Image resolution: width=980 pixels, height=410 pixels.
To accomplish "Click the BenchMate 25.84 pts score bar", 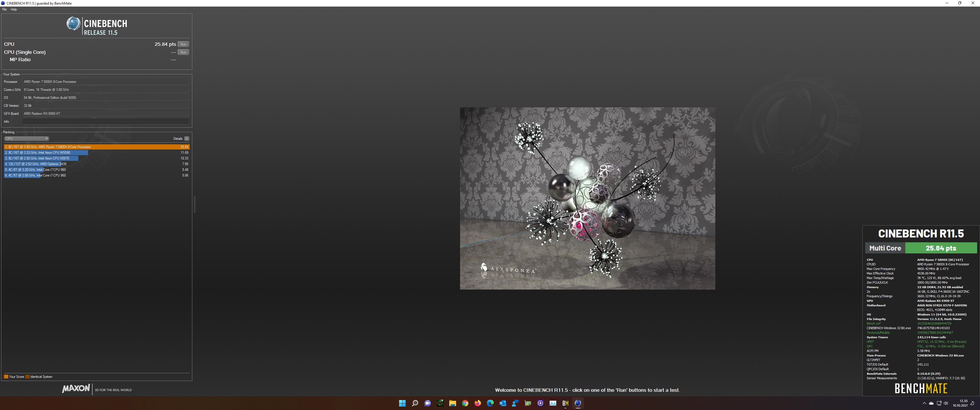I will point(941,248).
